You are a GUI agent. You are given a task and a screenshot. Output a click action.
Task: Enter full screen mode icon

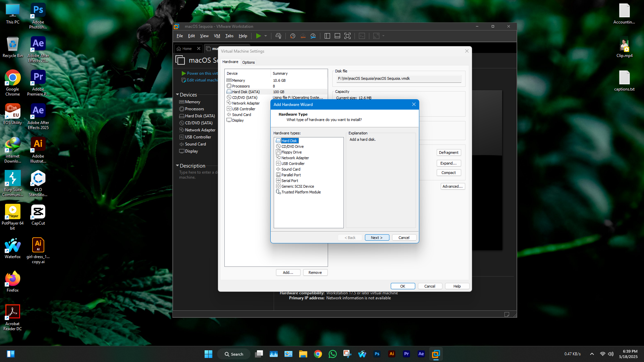347,36
